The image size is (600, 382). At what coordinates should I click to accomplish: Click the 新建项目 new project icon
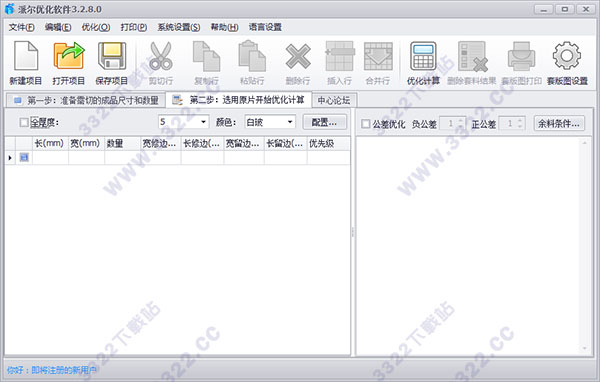[x=26, y=56]
